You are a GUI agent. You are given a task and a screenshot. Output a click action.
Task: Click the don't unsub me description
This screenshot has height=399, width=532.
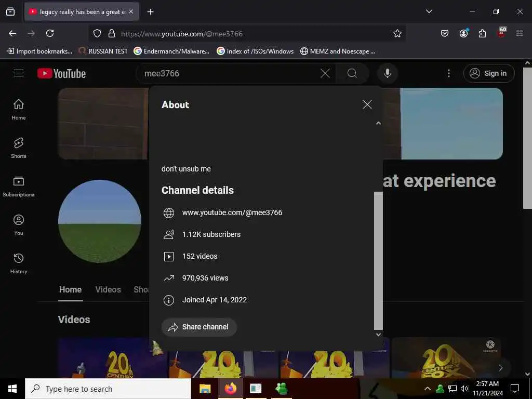(186, 169)
